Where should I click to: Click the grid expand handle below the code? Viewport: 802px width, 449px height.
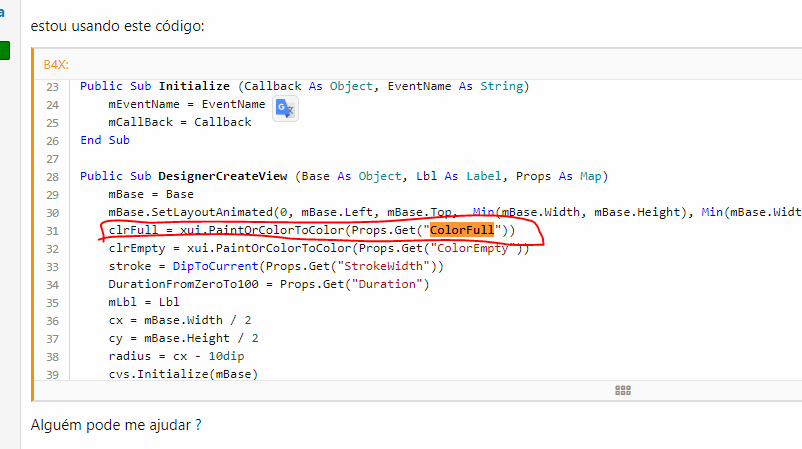click(622, 391)
